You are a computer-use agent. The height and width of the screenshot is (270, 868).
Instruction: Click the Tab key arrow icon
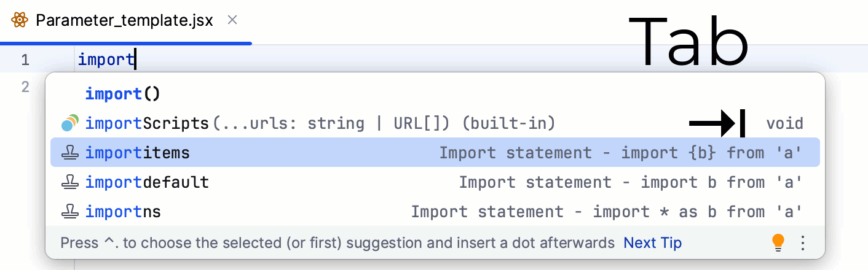(717, 123)
